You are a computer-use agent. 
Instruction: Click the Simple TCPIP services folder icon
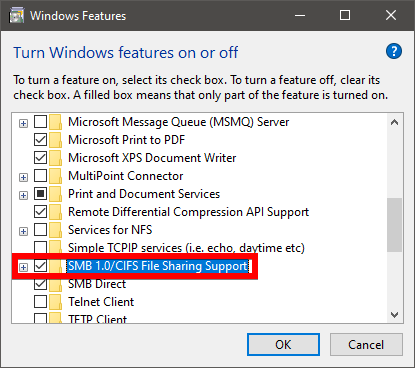tap(55, 247)
